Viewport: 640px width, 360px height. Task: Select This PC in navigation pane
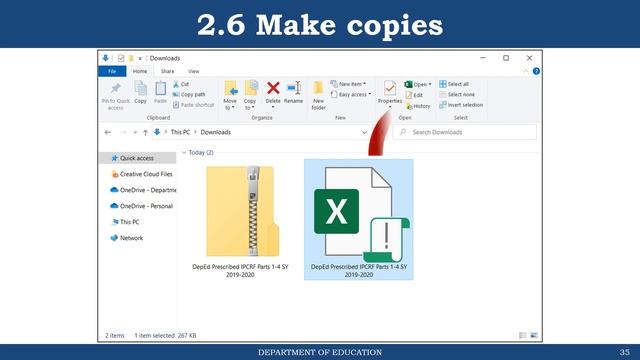tap(125, 222)
